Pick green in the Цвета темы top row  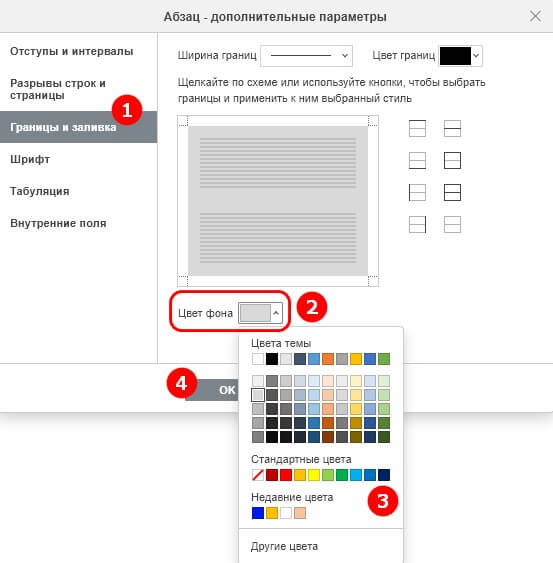point(384,359)
